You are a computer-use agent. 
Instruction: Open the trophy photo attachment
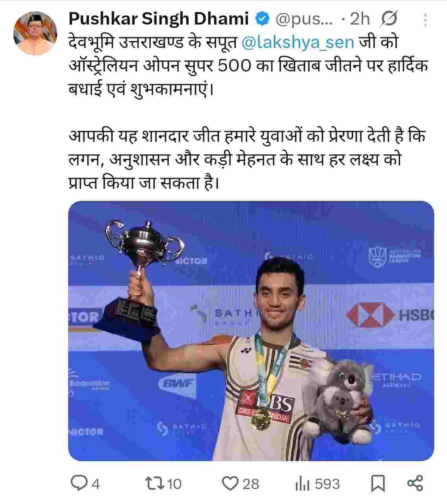click(x=251, y=331)
